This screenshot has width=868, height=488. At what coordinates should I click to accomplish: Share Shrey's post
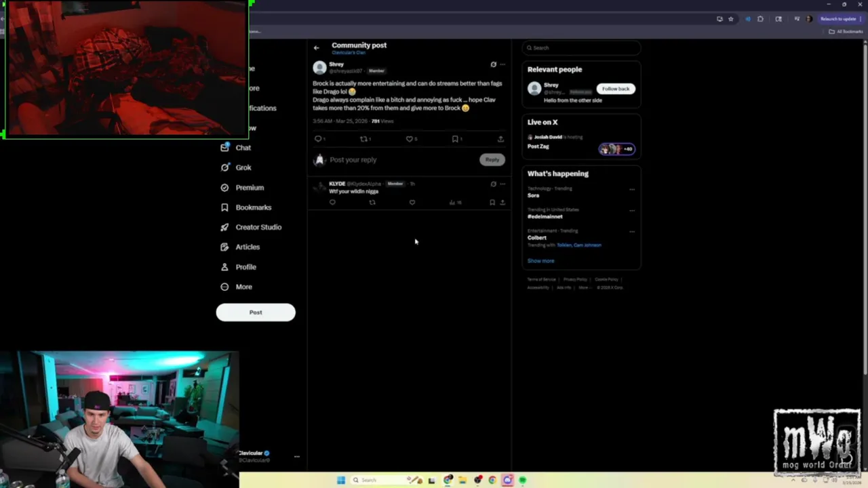(x=500, y=139)
